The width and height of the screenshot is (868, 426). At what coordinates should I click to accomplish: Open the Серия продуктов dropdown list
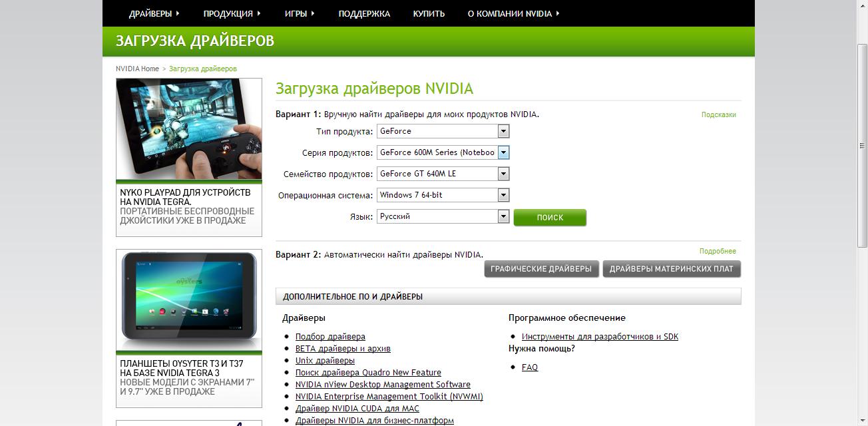pyautogui.click(x=443, y=152)
